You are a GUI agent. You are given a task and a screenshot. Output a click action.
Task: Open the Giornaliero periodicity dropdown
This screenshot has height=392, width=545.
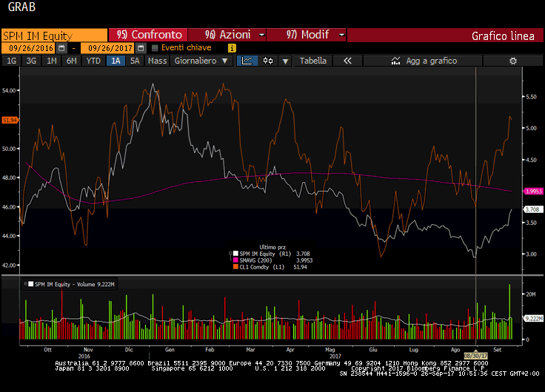click(201, 61)
